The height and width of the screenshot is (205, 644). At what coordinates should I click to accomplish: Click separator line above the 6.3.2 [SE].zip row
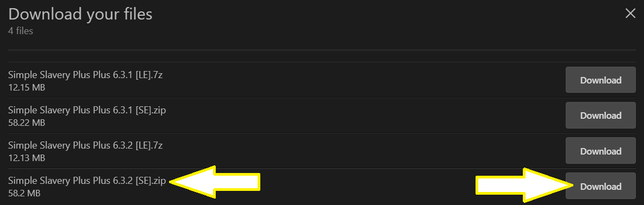(322, 168)
